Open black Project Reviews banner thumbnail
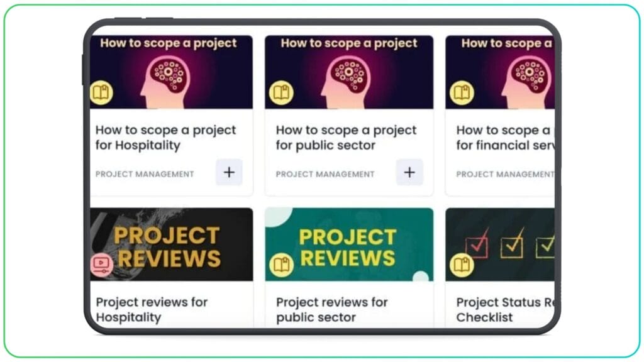Image resolution: width=644 pixels, height=362 pixels. (171, 244)
